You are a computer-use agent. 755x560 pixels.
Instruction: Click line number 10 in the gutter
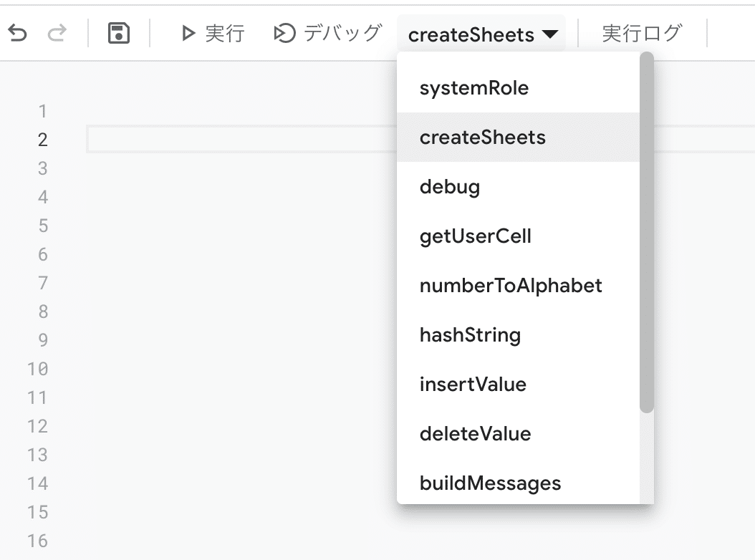(37, 369)
